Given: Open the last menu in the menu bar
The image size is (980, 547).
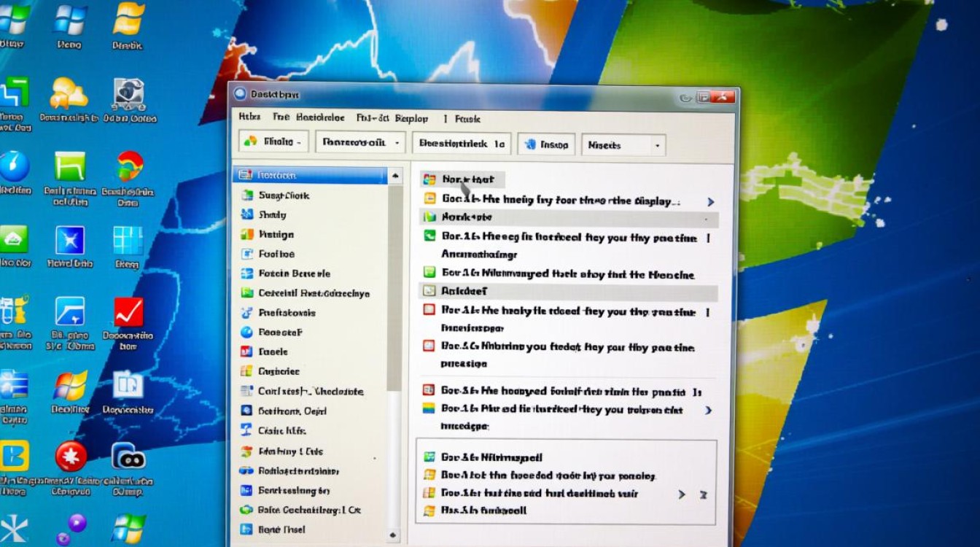Looking at the screenshot, I should pos(467,118).
